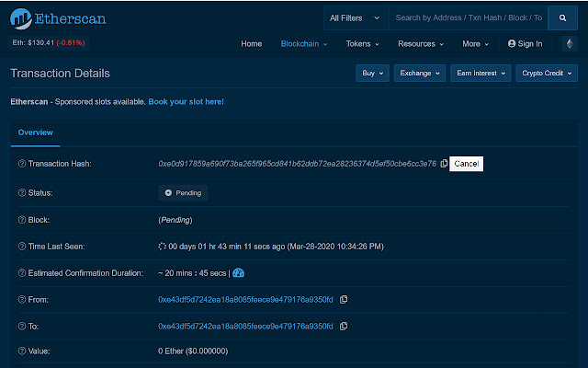
Task: Click the help icon beside From
Action: tap(22, 300)
